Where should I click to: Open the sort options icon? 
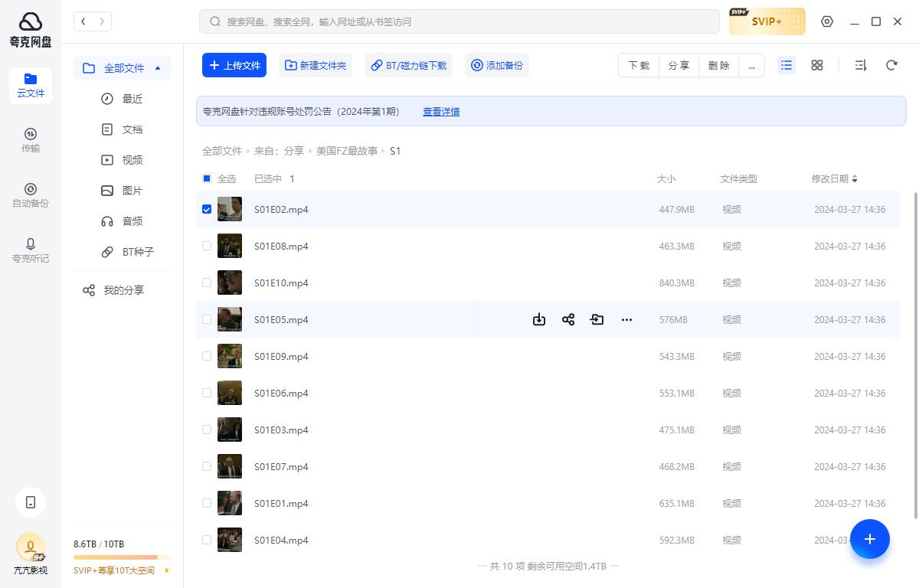pos(860,65)
